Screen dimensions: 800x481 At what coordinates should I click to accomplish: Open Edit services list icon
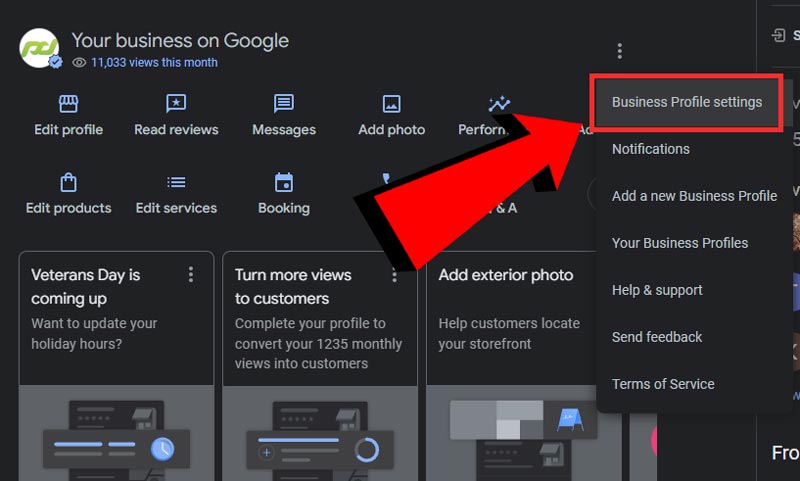[176, 182]
